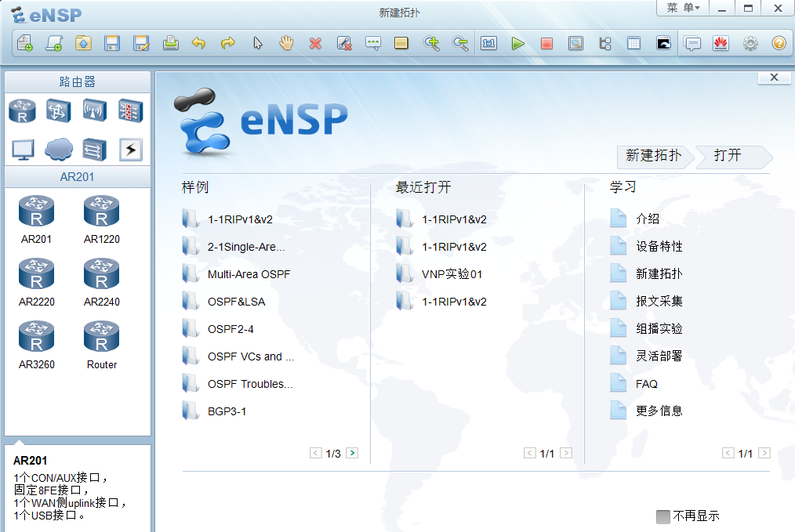Stop devices with red square icon
Screen dimensions: 795x532
(x=546, y=44)
